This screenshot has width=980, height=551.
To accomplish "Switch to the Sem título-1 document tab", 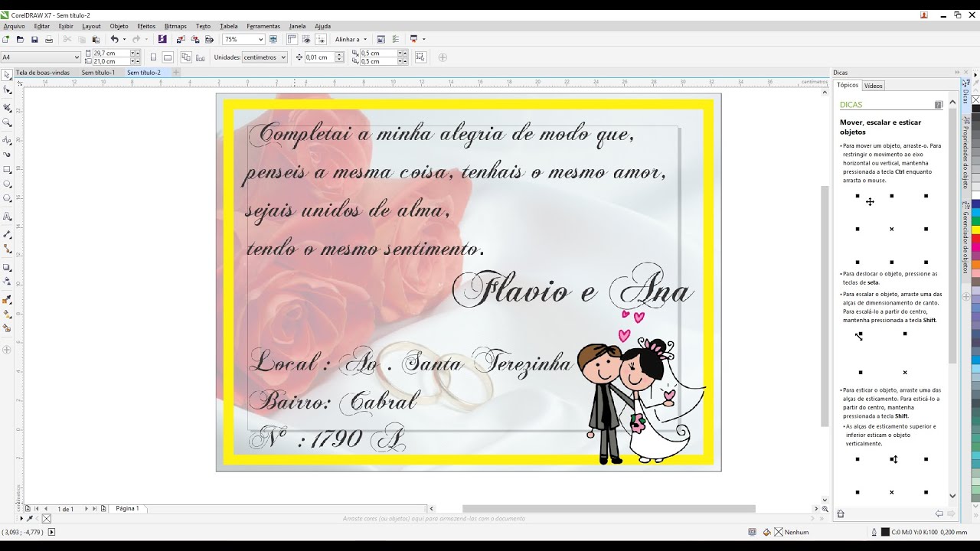I will [98, 73].
